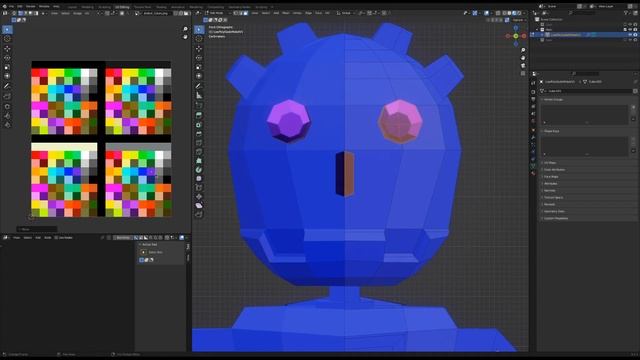Enable rendered viewport shading
640x360 pixels.
(x=519, y=13)
